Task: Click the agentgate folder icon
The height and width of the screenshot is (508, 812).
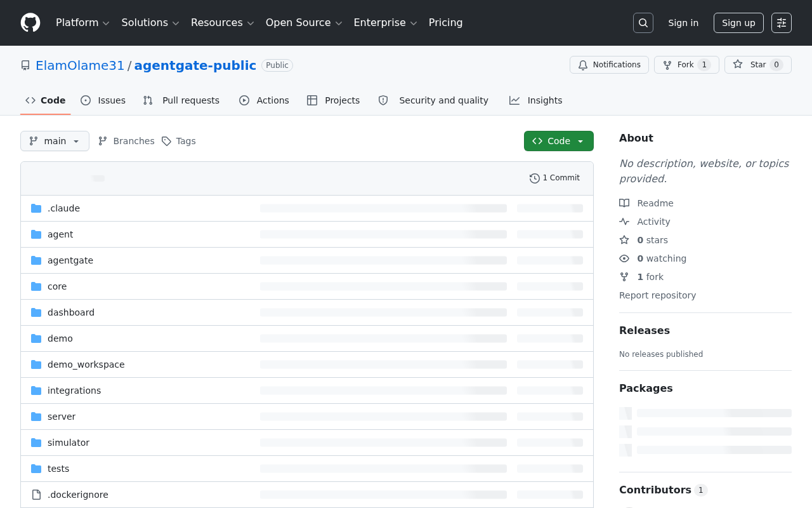Action: pyautogui.click(x=36, y=260)
